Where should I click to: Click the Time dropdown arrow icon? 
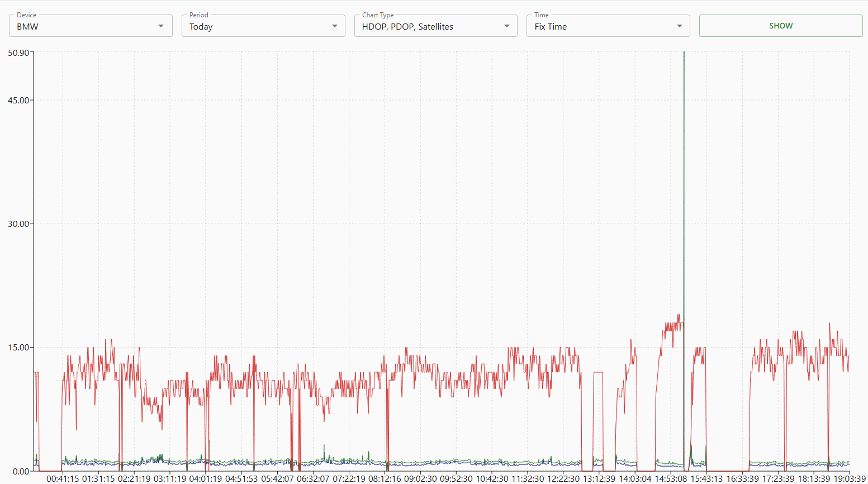pos(679,26)
